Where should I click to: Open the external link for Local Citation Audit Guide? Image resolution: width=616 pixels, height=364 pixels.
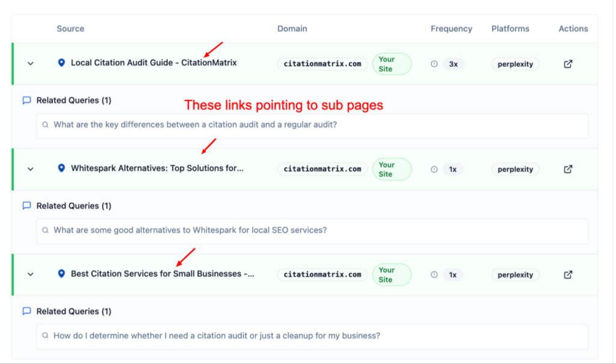coord(568,63)
